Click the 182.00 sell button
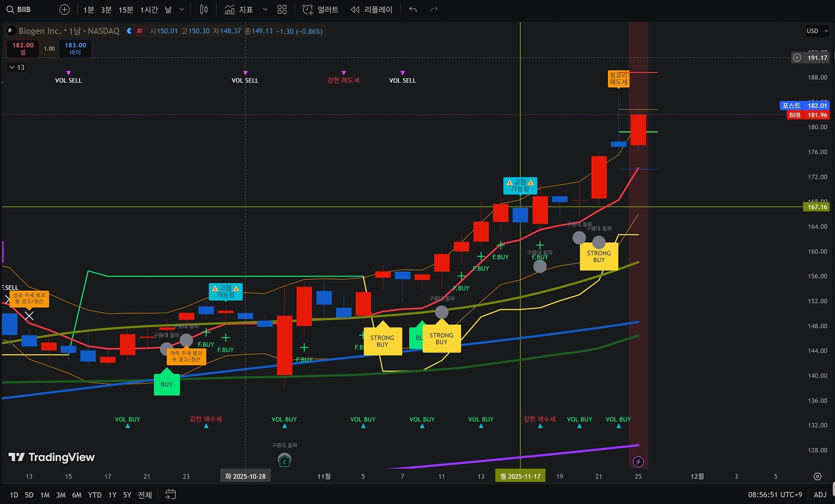Viewport: 835px width, 504px height. 23,48
